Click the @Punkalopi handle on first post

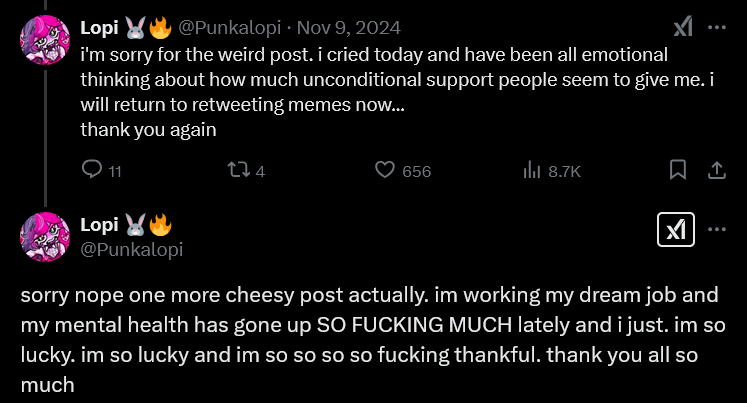pyautogui.click(x=226, y=29)
